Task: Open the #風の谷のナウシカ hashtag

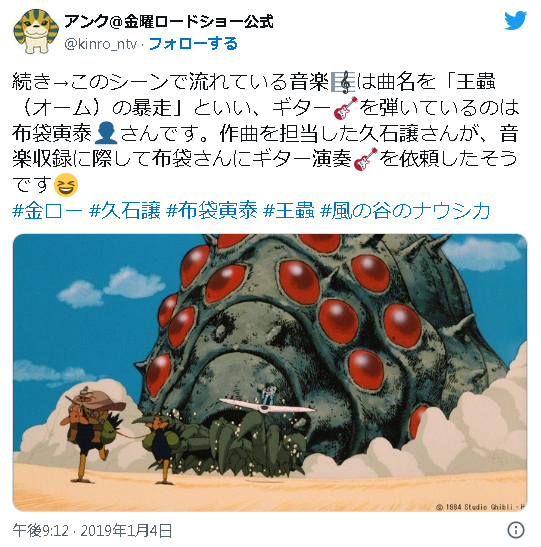Action: point(405,211)
